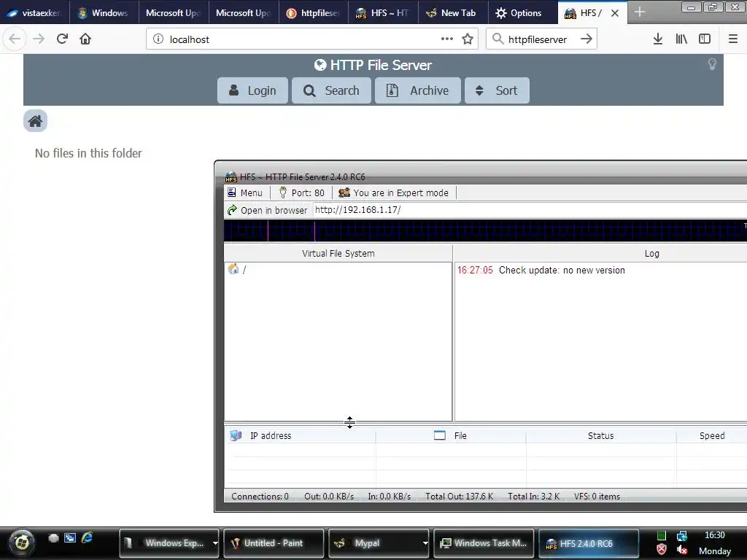Switch to the Options tab
Image resolution: width=747 pixels, height=560 pixels.
522,13
